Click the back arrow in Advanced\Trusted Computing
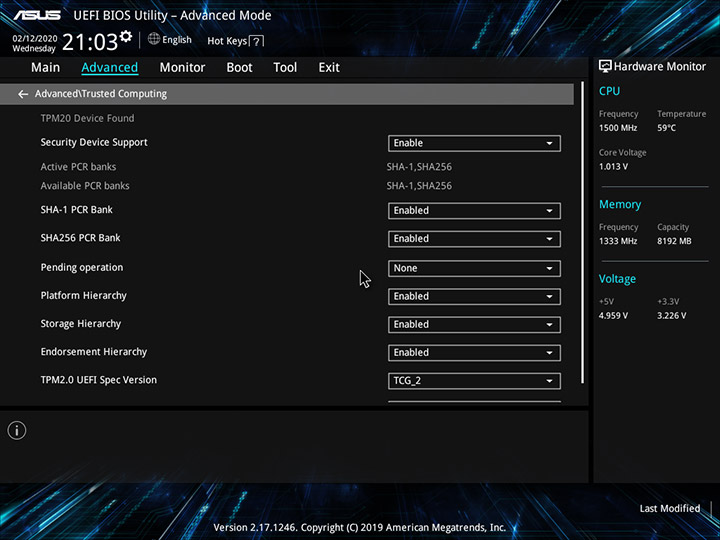The width and height of the screenshot is (720, 540). coord(23,94)
